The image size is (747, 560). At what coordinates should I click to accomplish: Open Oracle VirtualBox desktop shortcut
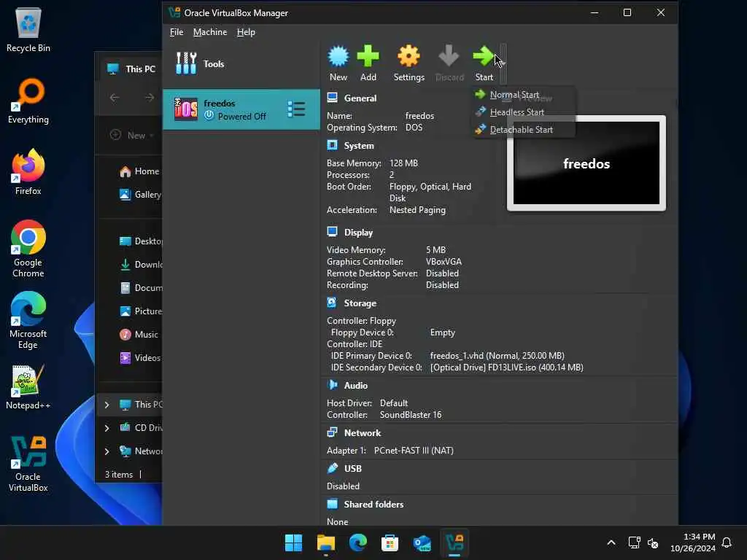pyautogui.click(x=28, y=464)
